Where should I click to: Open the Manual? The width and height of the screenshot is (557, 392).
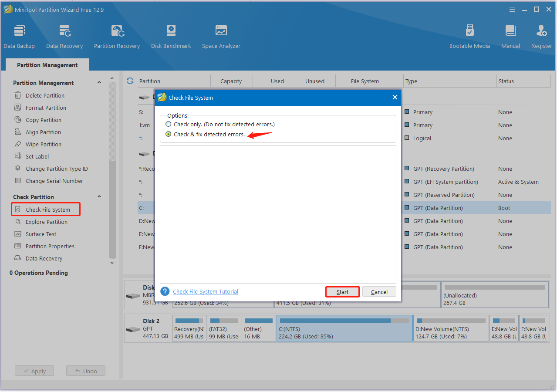(510, 37)
